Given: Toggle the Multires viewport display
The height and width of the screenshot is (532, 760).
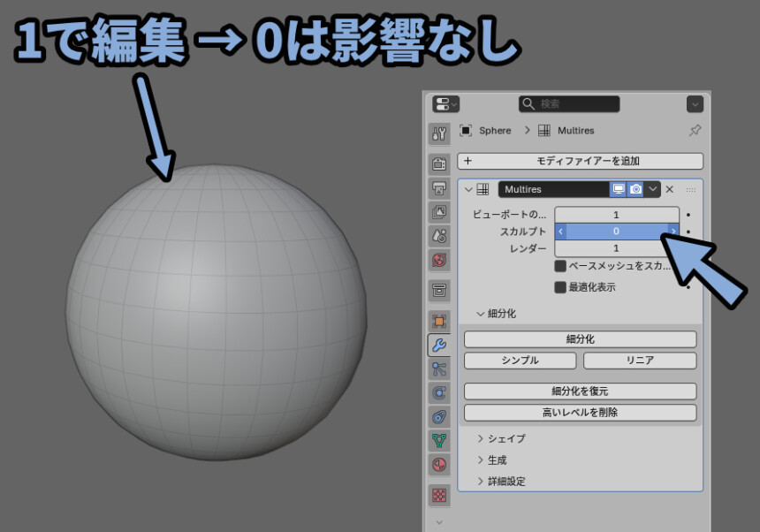Looking at the screenshot, I should [x=619, y=189].
